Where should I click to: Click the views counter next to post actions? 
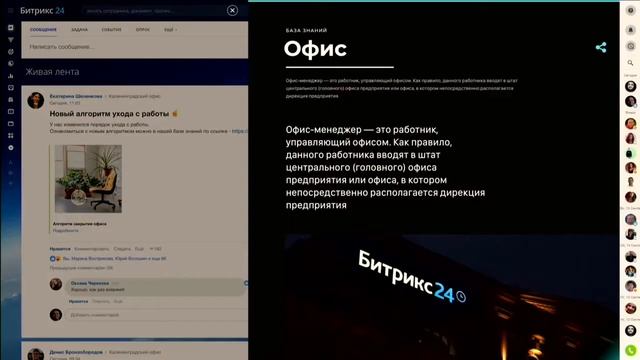(x=156, y=249)
